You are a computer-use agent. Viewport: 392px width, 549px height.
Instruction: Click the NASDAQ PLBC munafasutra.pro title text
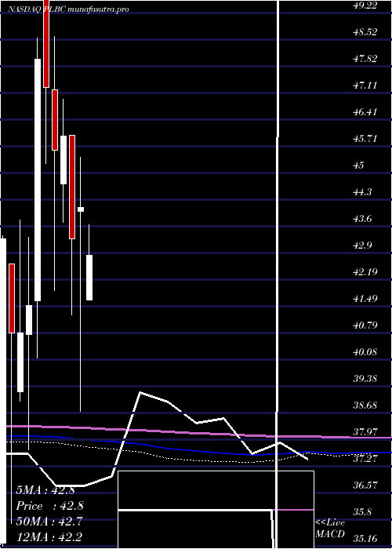(x=68, y=9)
